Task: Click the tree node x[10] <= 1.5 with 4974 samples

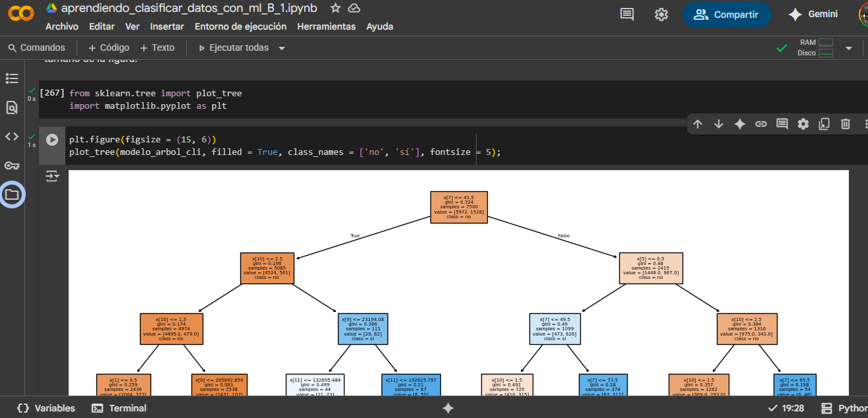Action: pyautogui.click(x=171, y=328)
